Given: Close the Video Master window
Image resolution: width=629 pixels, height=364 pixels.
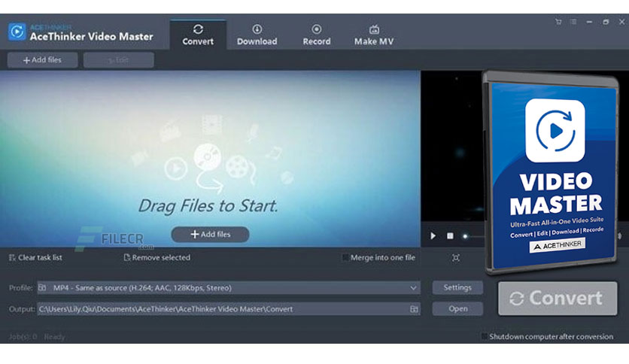Looking at the screenshot, I should [621, 22].
